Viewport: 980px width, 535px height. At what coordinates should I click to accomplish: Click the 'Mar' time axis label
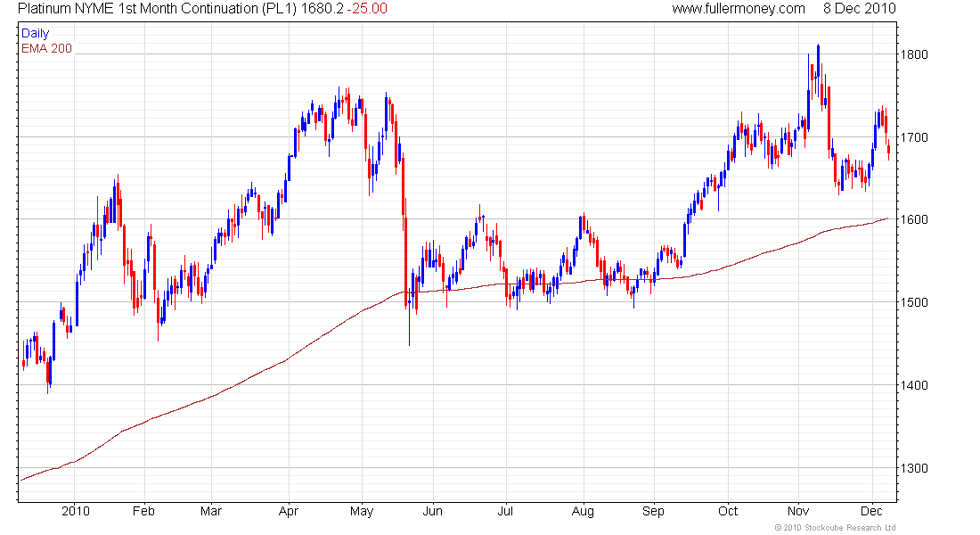tap(211, 511)
